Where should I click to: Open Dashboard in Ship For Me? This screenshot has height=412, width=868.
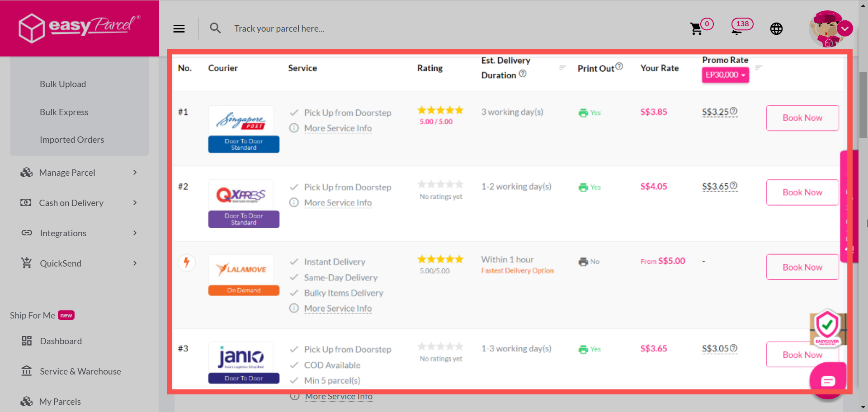(x=61, y=341)
